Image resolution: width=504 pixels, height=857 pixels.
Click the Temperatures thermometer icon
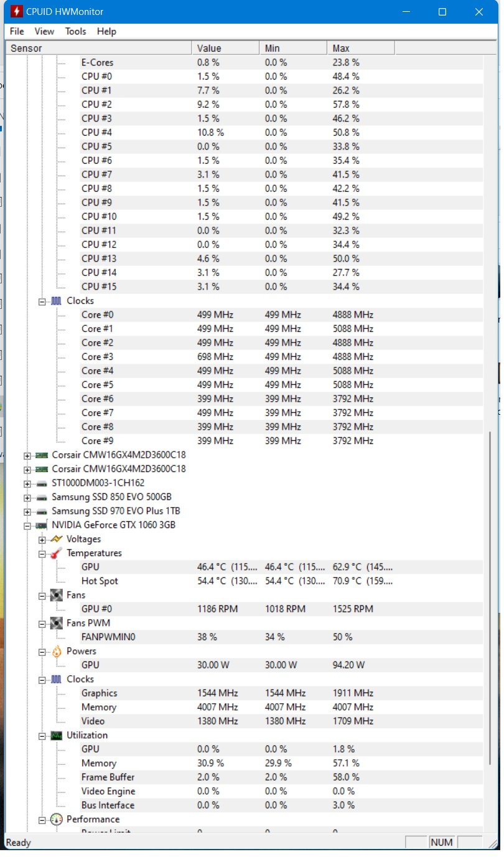pyautogui.click(x=56, y=553)
